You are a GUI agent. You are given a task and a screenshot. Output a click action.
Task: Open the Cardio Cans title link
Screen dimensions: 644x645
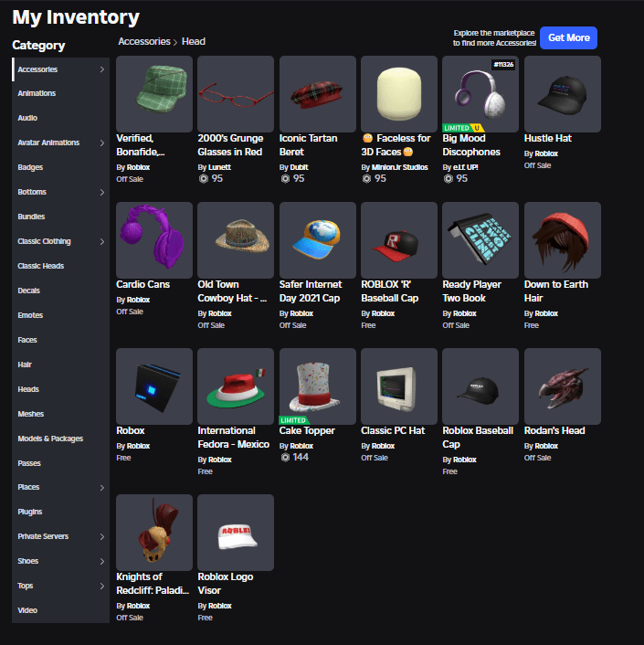143,284
